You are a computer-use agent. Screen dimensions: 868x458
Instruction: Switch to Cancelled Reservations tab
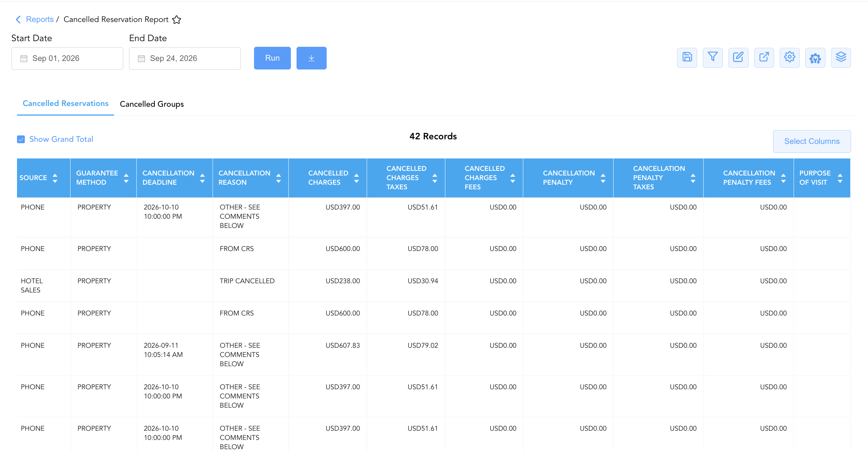(66, 104)
